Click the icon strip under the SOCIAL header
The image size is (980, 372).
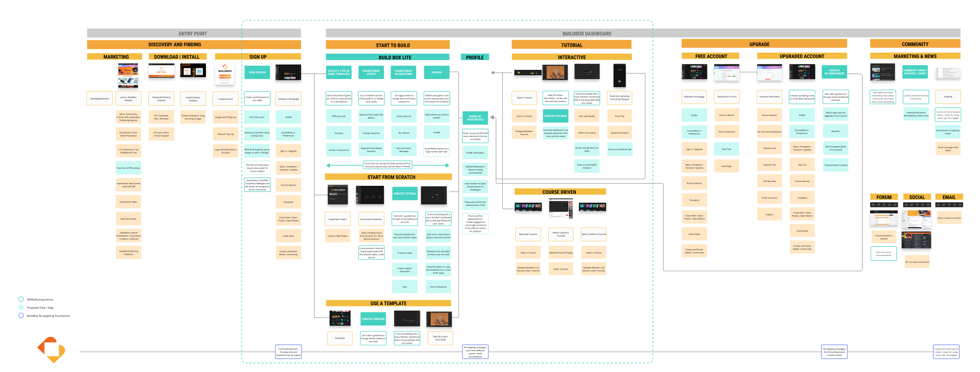(916, 205)
